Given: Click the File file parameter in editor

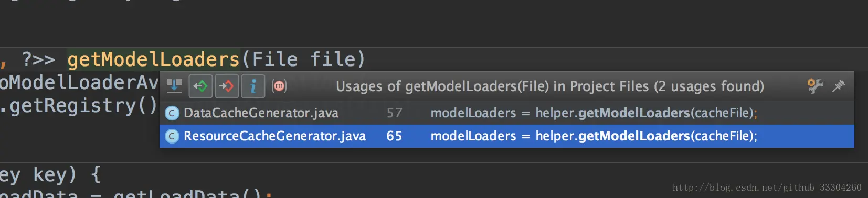Looking at the screenshot, I should pos(308,60).
